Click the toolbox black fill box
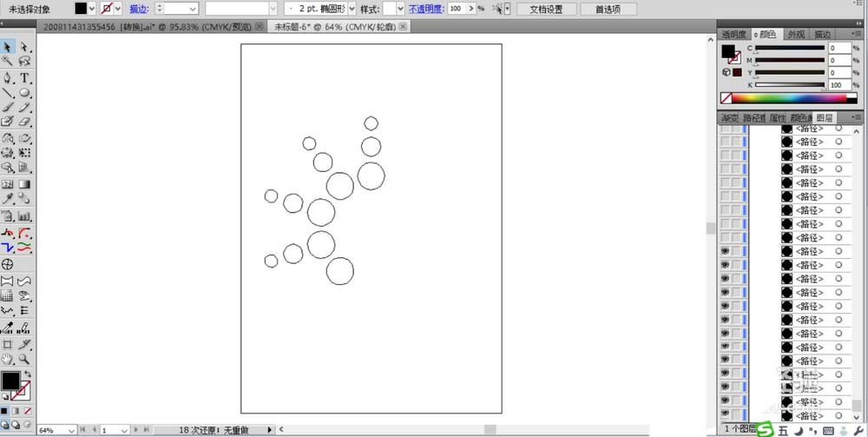This screenshot has height=437, width=868. pos(10,381)
